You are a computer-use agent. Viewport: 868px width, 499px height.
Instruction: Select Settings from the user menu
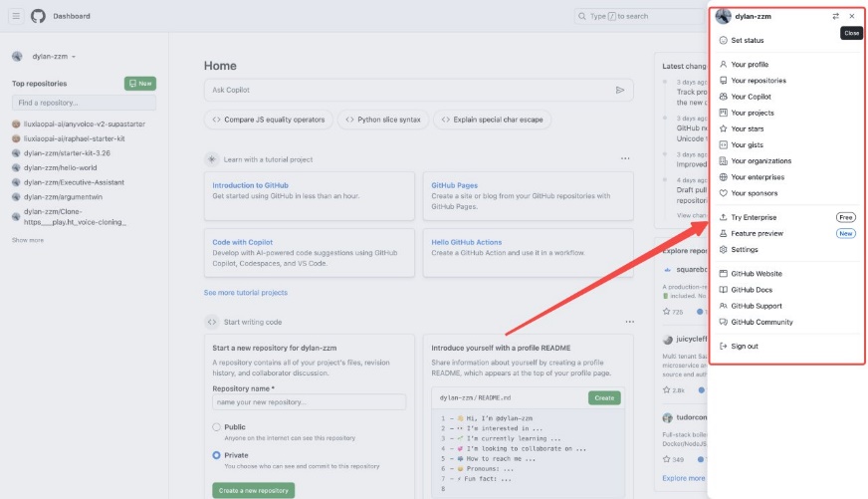(x=744, y=249)
